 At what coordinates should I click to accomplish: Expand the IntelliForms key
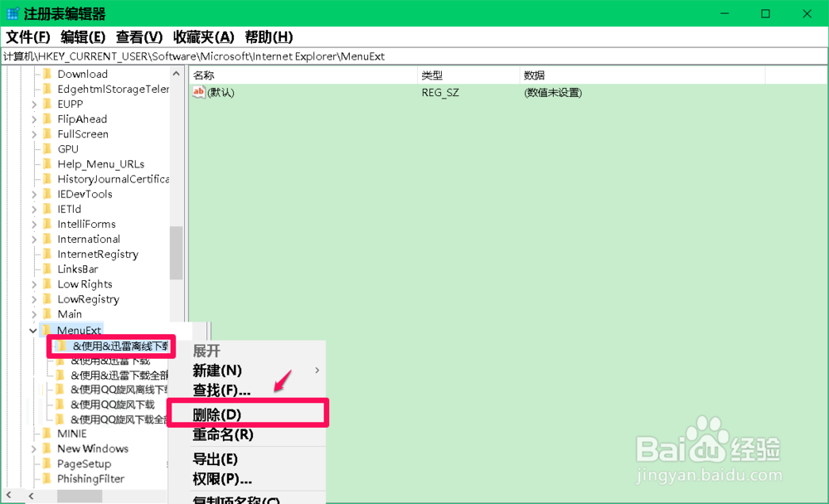[x=34, y=225]
